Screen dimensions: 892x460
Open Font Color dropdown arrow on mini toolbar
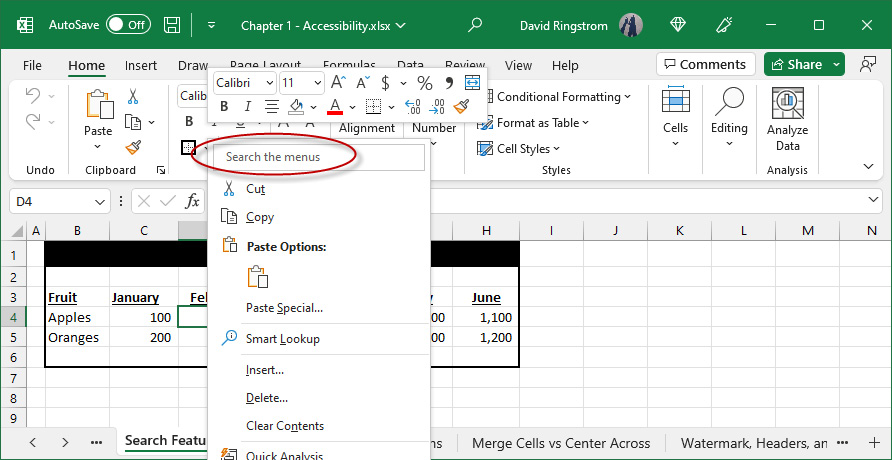352,107
